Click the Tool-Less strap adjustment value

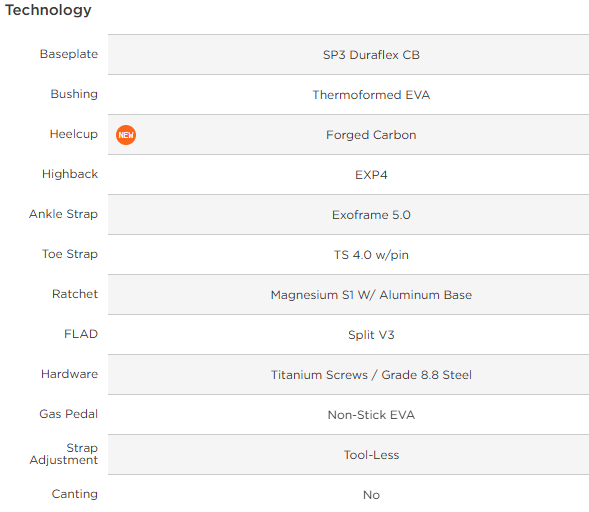[x=371, y=455]
